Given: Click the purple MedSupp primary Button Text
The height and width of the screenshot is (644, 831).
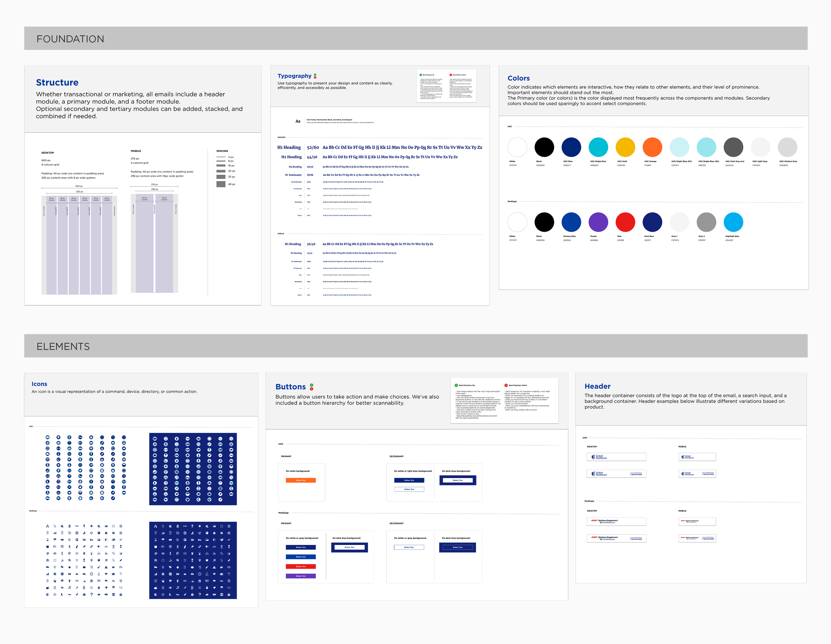Looking at the screenshot, I should tap(300, 576).
